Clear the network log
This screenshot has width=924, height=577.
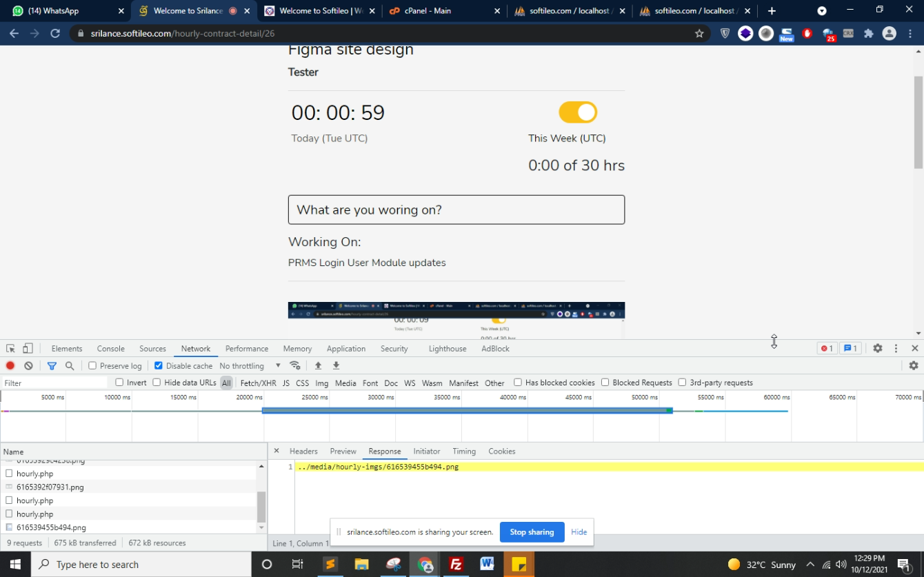28,366
